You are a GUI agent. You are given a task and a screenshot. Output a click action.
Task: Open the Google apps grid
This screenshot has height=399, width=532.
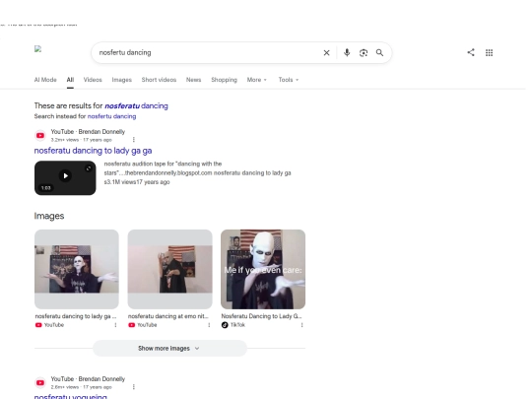[x=489, y=52]
